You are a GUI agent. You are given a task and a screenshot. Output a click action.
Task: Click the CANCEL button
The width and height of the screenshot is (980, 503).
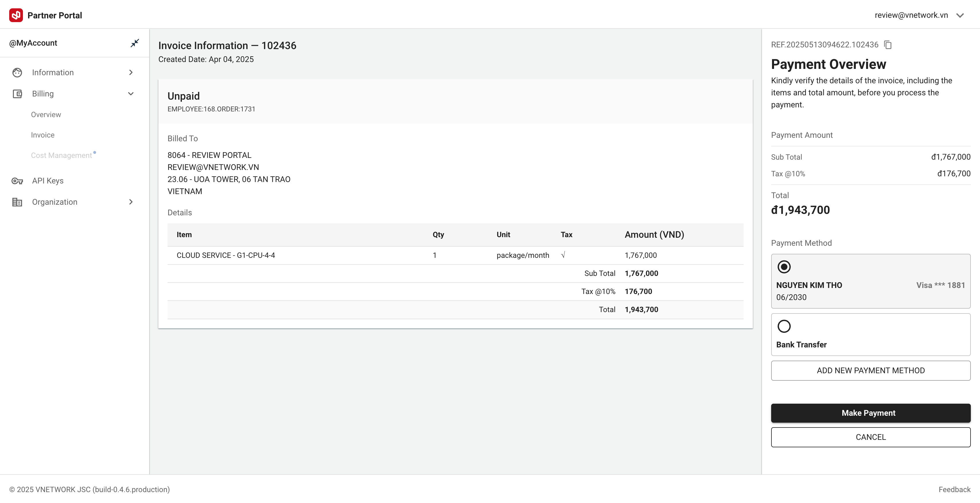(x=870, y=437)
